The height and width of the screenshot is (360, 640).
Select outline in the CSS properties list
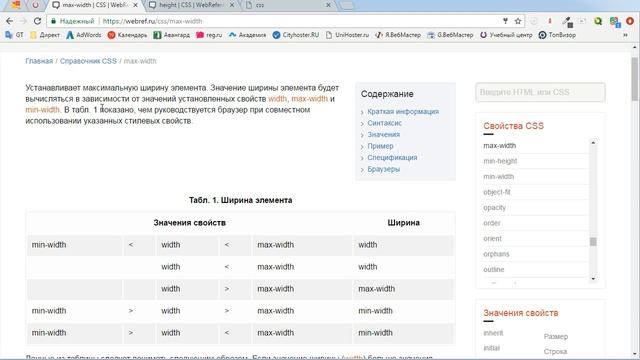point(494,270)
